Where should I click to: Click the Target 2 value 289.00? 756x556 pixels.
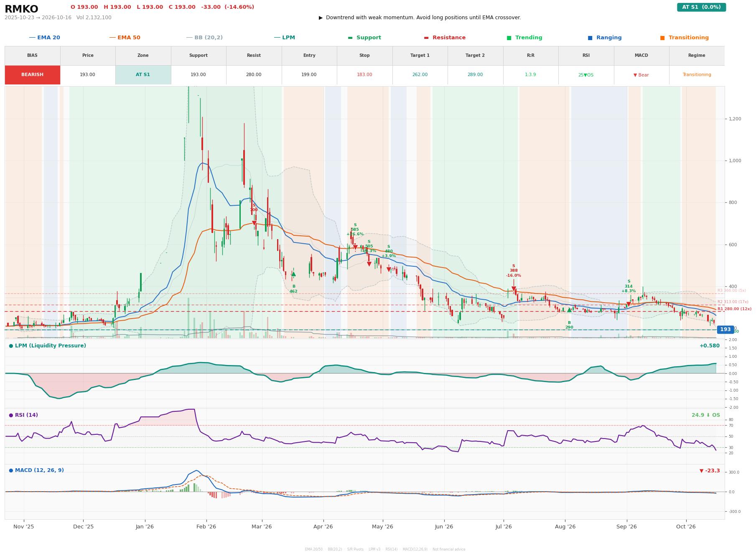tap(475, 75)
